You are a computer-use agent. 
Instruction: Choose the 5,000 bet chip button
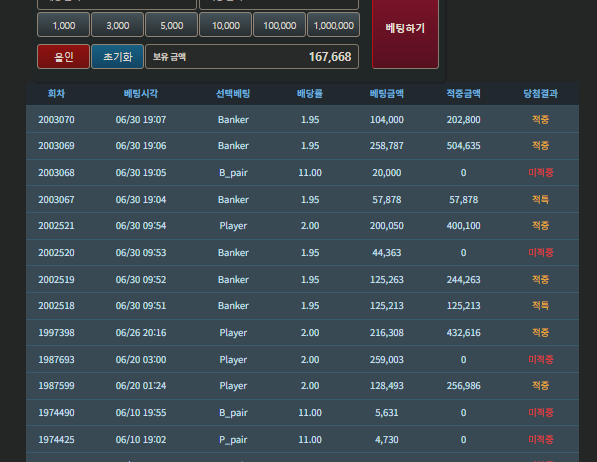[172, 25]
